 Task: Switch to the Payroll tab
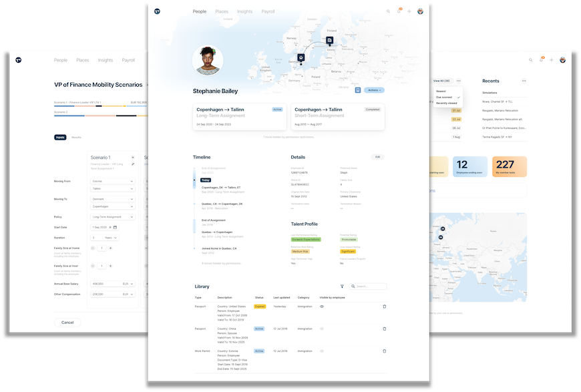pyautogui.click(x=268, y=11)
